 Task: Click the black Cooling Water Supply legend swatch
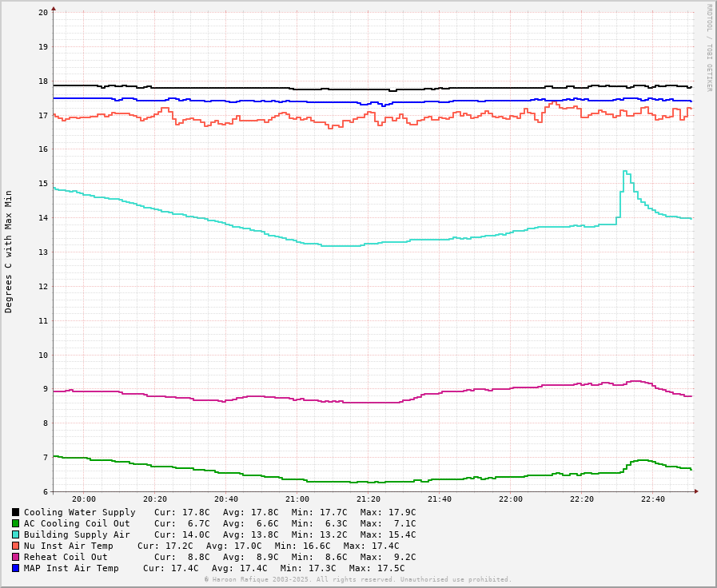tap(15, 512)
